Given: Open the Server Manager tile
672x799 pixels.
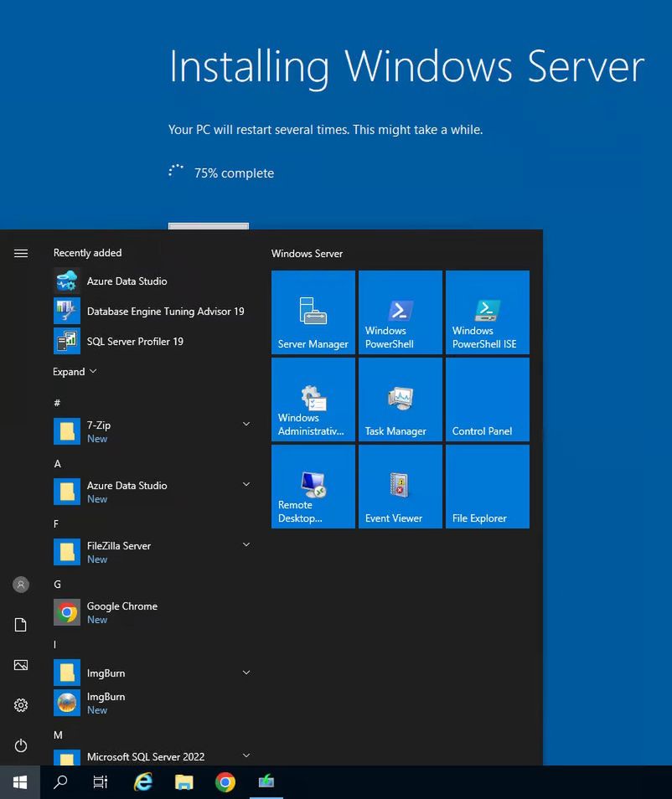Looking at the screenshot, I should 313,312.
